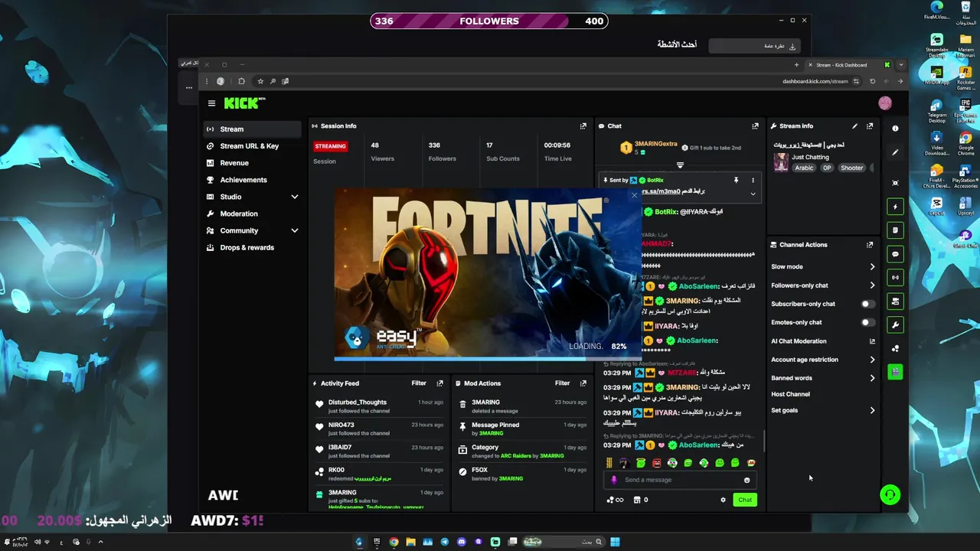Open Windows Start button

tap(615, 542)
